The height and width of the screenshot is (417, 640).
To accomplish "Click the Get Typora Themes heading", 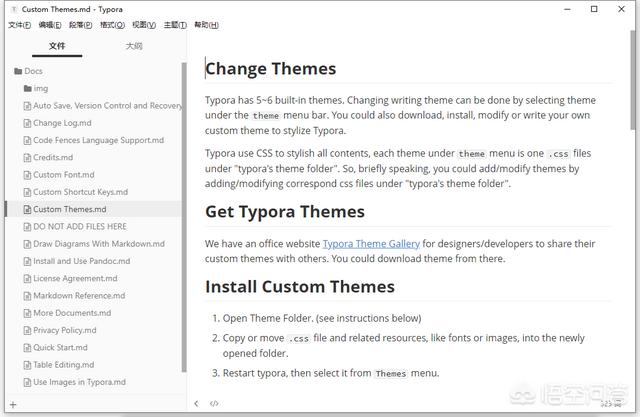I will coord(285,212).
